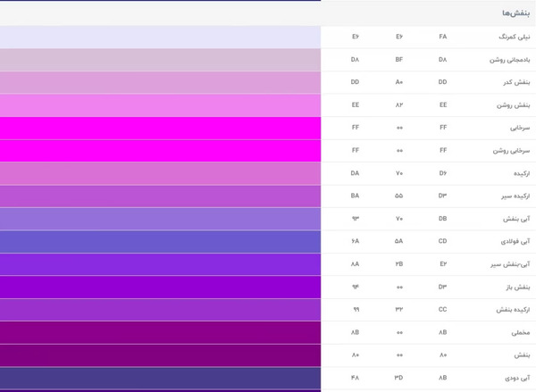
Task: Choose the بنفش باز color swatch
Action: [x=160, y=287]
